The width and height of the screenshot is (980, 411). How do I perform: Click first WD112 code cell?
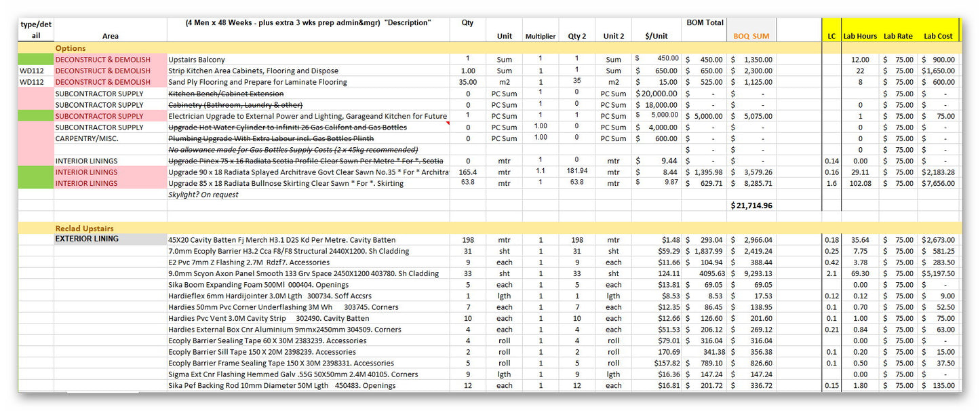point(33,71)
